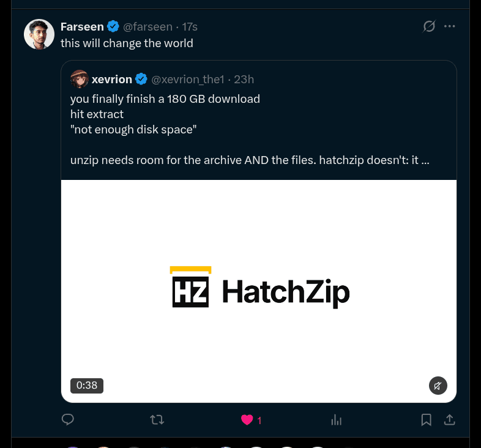Repost Farseen's post via retweet icon

pyautogui.click(x=157, y=419)
